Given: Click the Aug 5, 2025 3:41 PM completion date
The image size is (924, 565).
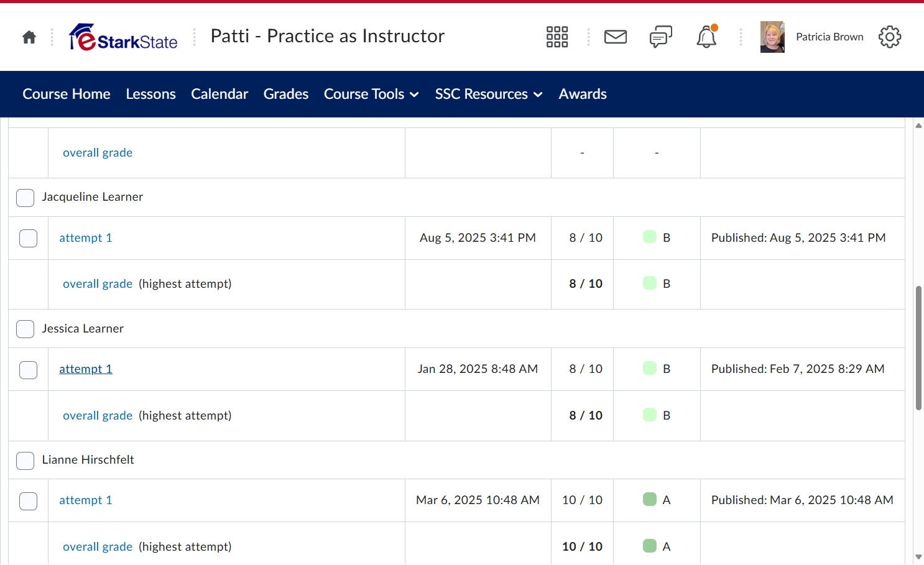Looking at the screenshot, I should point(478,237).
